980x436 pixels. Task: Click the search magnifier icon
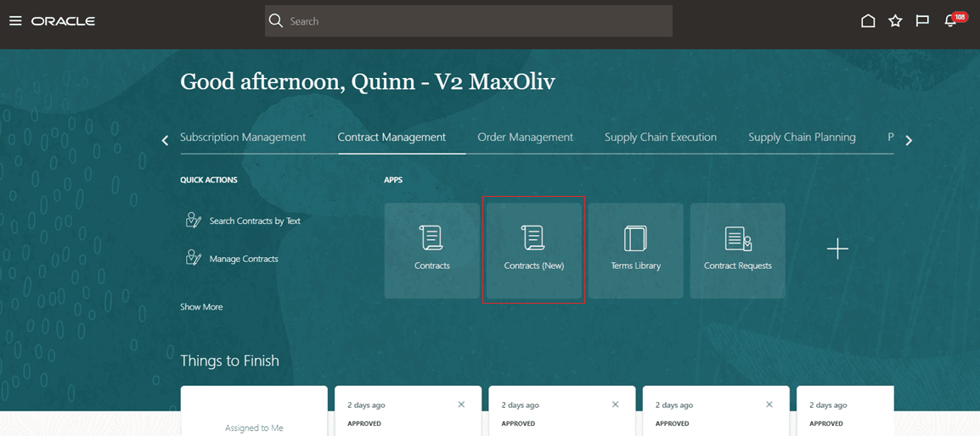click(x=276, y=20)
